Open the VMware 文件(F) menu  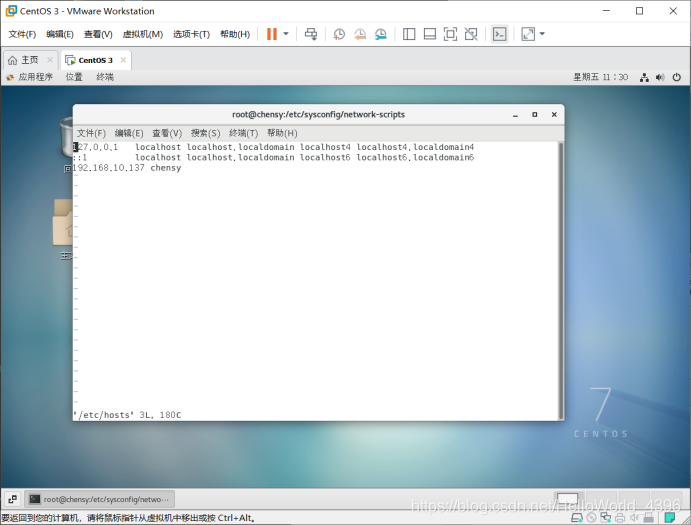[x=22, y=34]
